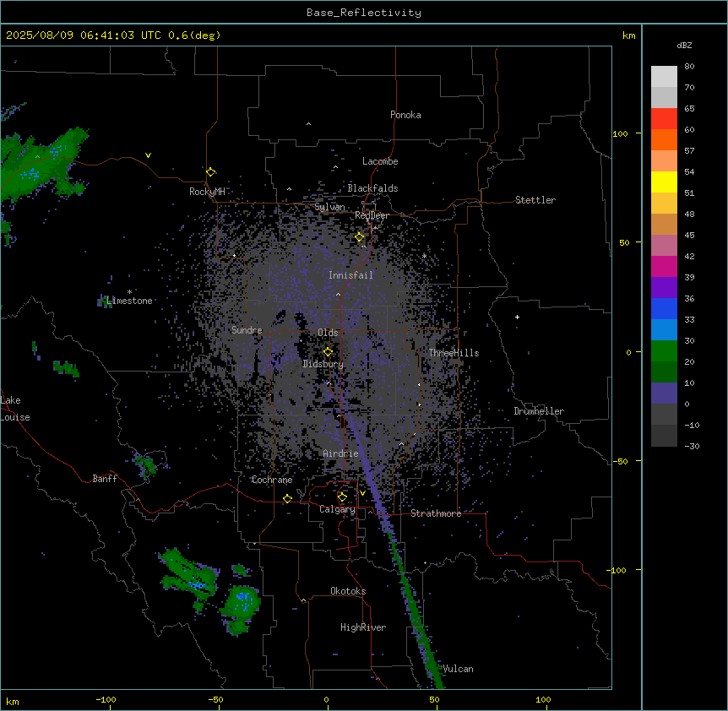728x711 pixels.
Task: Click the Vulcan town label
Action: click(x=459, y=669)
